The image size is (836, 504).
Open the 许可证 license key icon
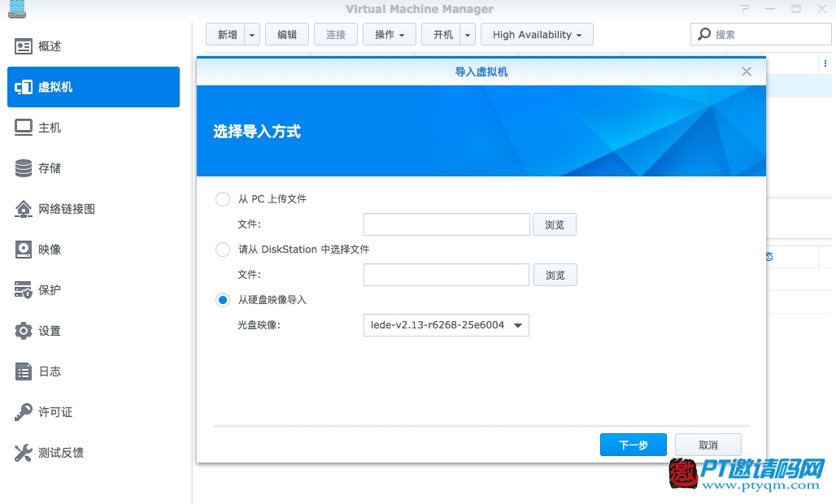pos(23,412)
